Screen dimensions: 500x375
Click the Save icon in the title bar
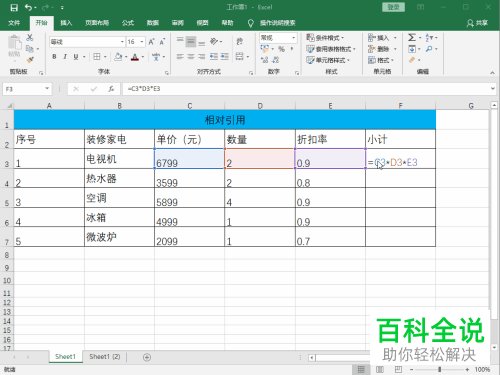tap(14, 7)
